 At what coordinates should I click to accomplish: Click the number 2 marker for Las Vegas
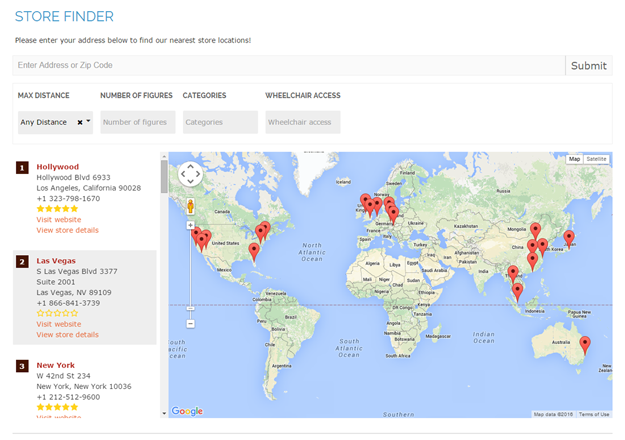click(x=22, y=262)
